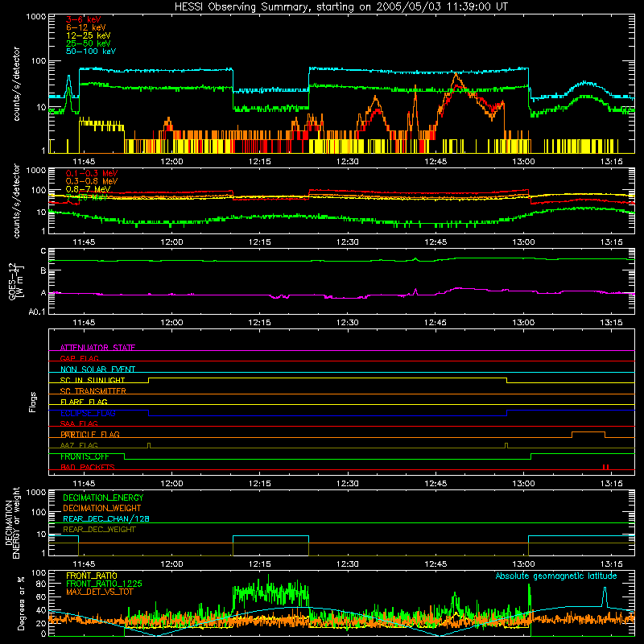This screenshot has width=644, height=644.
Task: Select the BAD_PACKETS flag label
Action: [x=88, y=467]
